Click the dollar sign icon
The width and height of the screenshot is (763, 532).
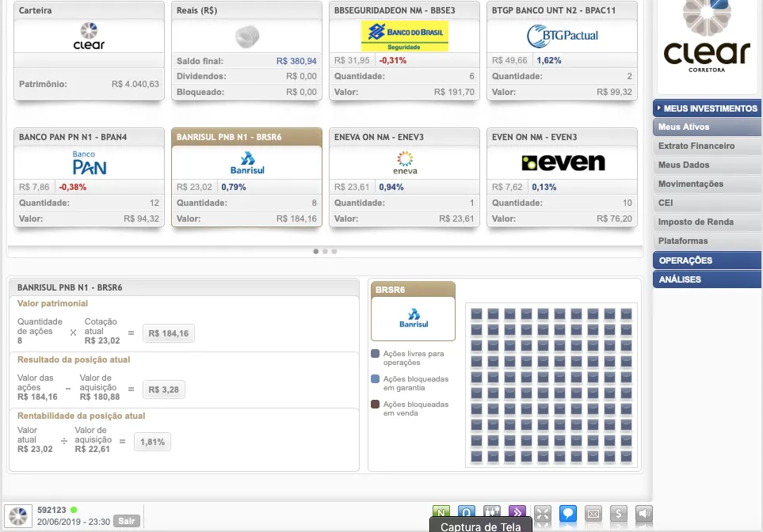619,514
